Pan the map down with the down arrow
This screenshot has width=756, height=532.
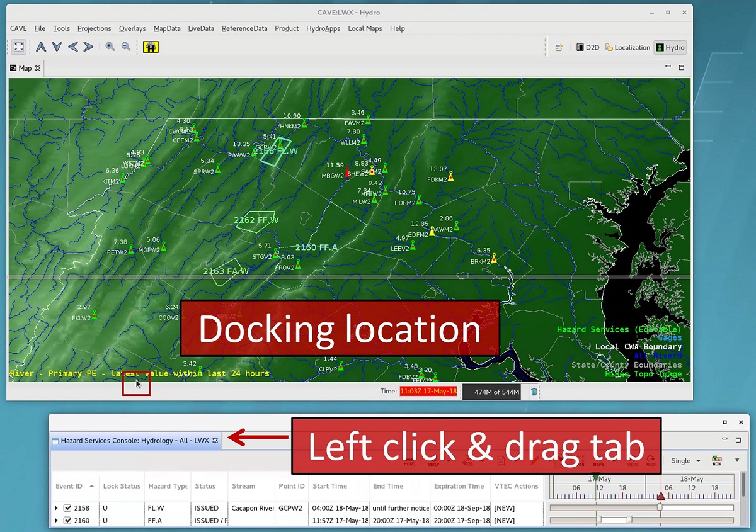pos(57,47)
